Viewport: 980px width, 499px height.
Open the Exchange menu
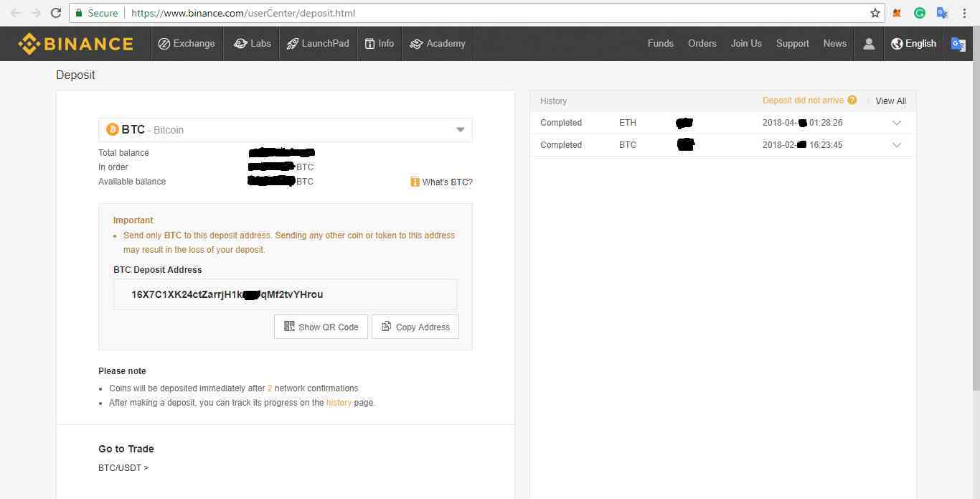187,44
